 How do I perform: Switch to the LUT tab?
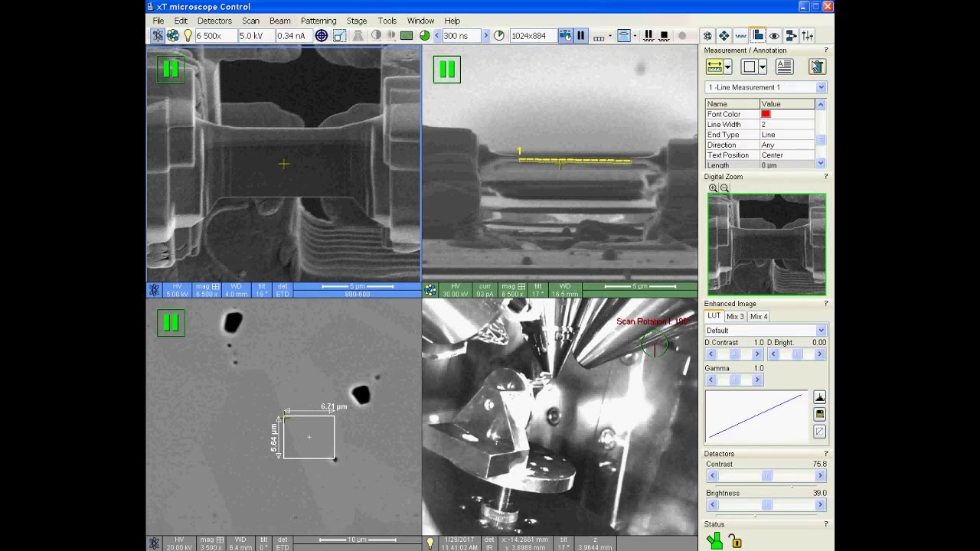pos(714,316)
